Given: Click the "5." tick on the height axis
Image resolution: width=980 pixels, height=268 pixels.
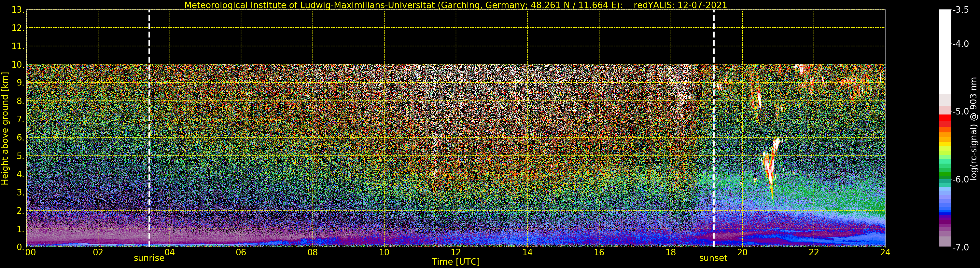Looking at the screenshot, I should pos(21,156).
